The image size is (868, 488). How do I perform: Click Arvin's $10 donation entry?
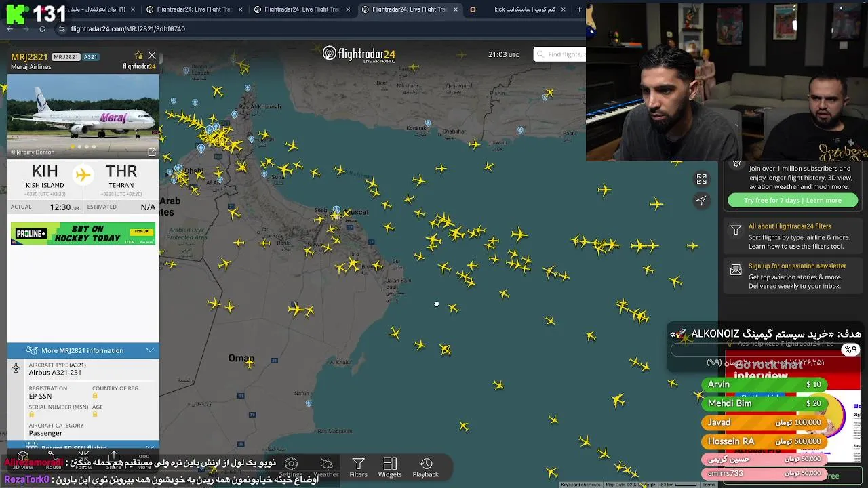pyautogui.click(x=765, y=384)
